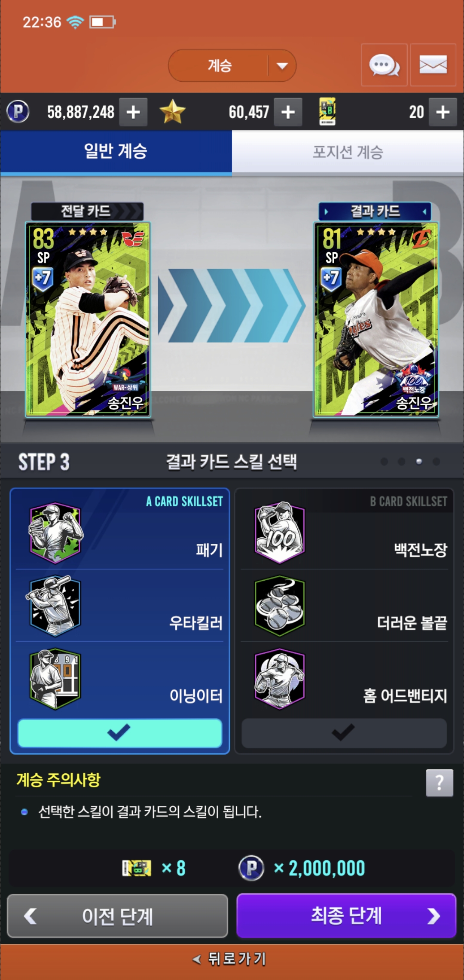Viewport: 464px width, 980px height.
Task: Switch to 포지션 계승 tab
Action: [348, 152]
